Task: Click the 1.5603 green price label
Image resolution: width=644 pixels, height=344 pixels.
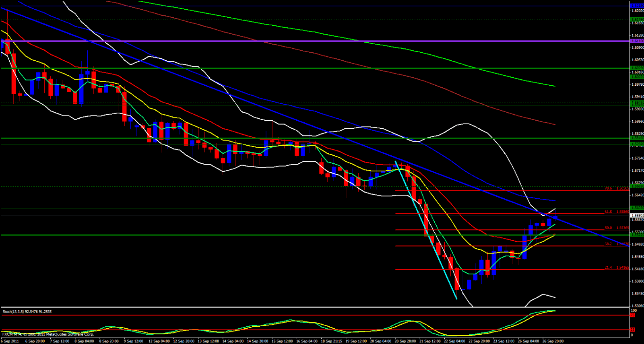Action: pyautogui.click(x=637, y=208)
